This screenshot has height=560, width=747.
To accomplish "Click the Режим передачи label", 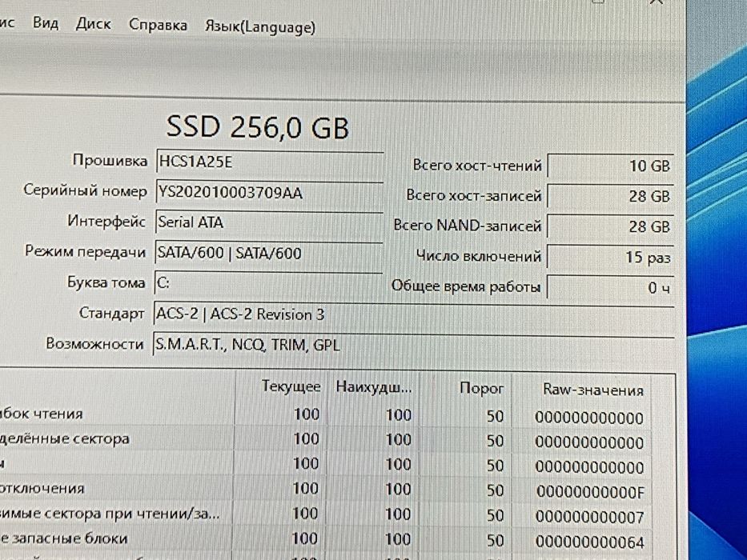I will (x=85, y=251).
